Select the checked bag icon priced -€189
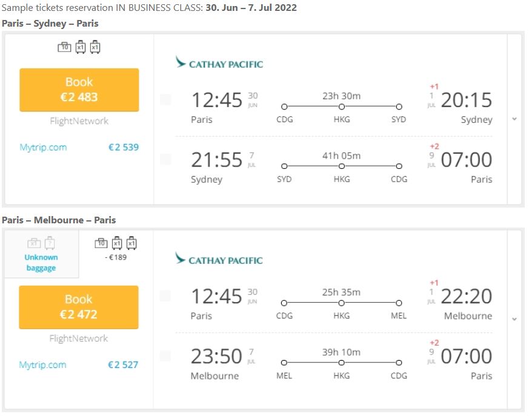Viewport: 532px width, 417px height. [117, 243]
